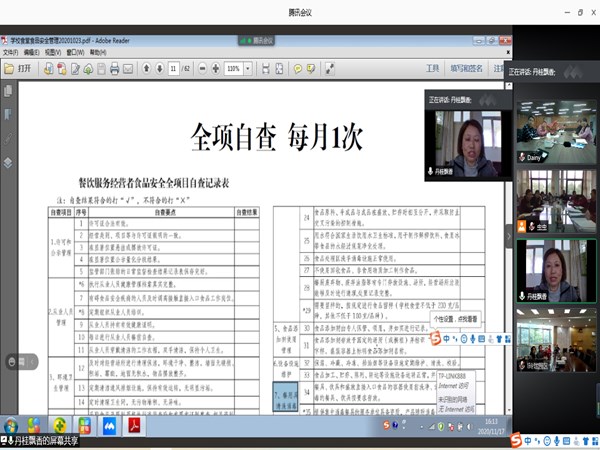Open page thumbnails panel in left sidebar
The width and height of the screenshot is (600, 450).
(8, 91)
